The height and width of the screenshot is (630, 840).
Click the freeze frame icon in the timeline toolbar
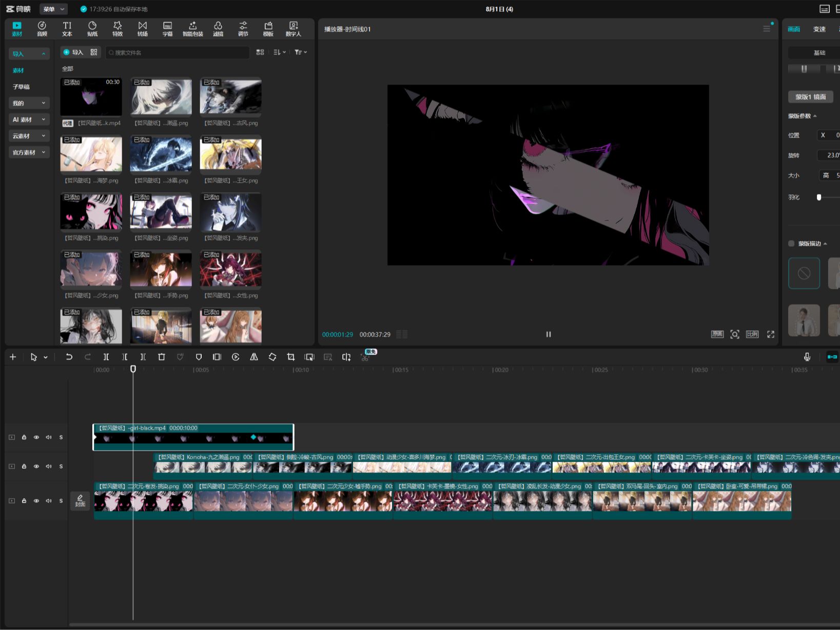[217, 357]
